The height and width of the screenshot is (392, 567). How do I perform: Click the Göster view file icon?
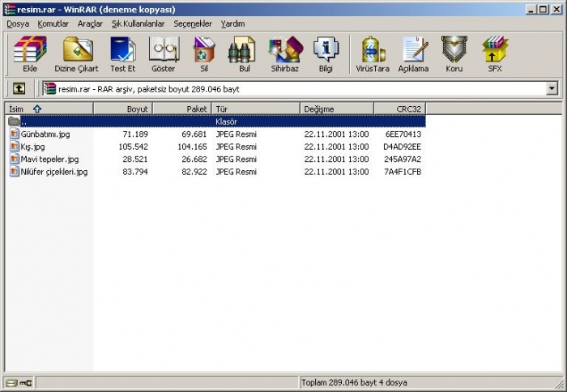tap(163, 54)
